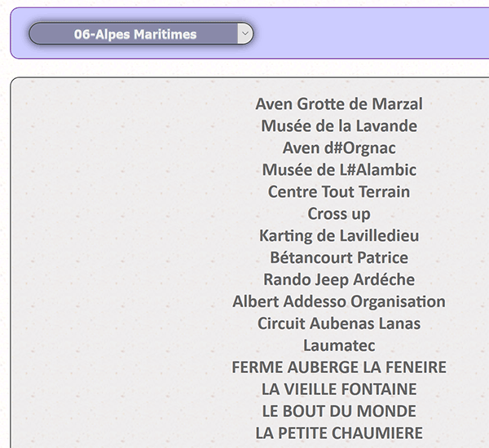
Task: Open LA VIEILLE FONTAINE listing
Action: pyautogui.click(x=339, y=389)
